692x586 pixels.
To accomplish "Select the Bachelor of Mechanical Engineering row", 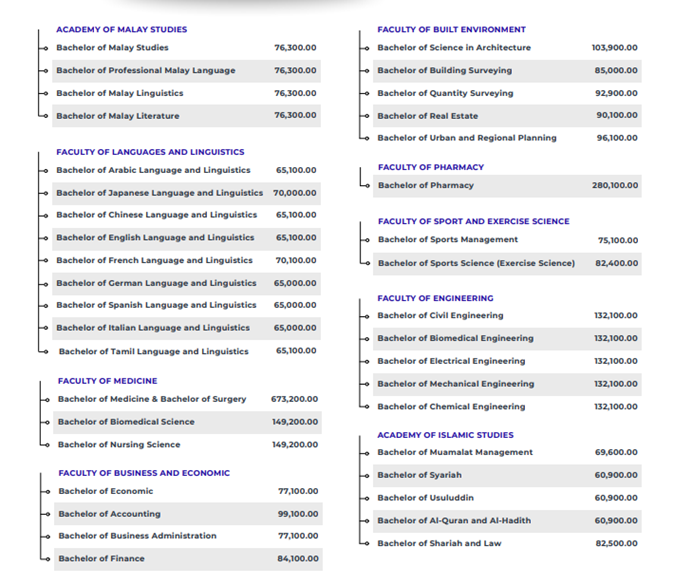I will click(507, 384).
